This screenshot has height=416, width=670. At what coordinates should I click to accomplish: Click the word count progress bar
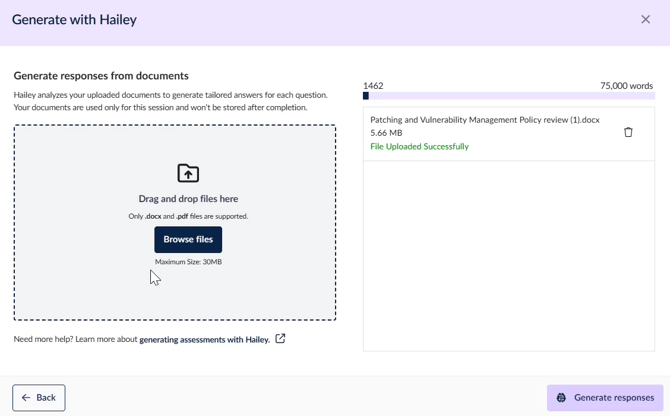tap(508, 96)
